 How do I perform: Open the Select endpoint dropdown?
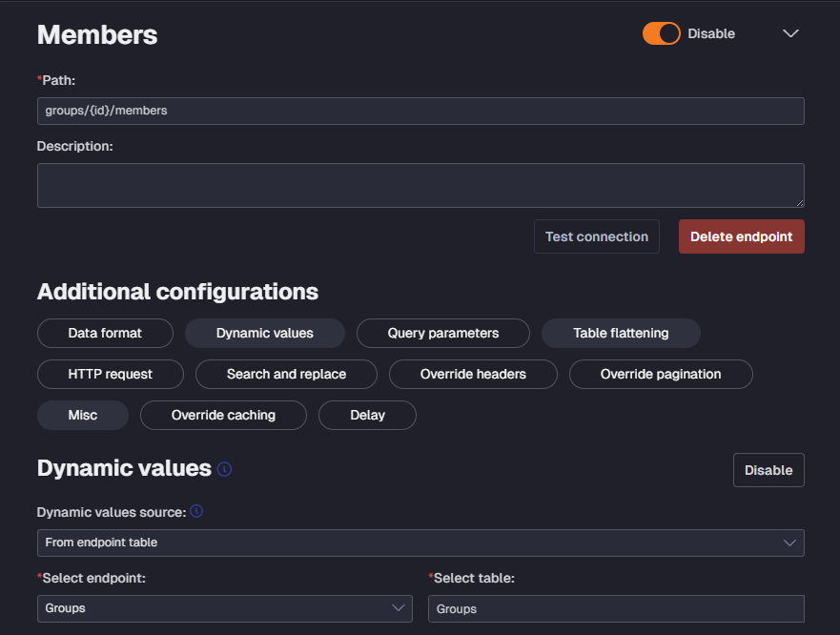[224, 608]
